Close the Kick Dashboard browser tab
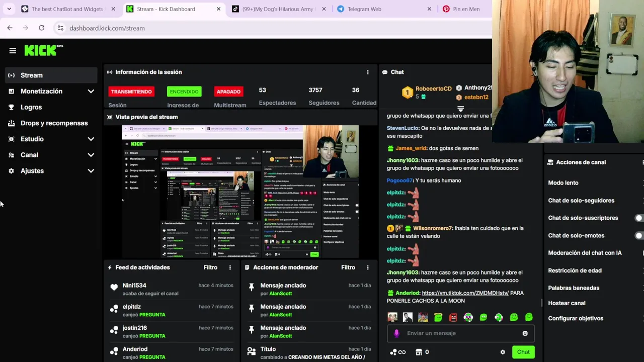The width and height of the screenshot is (644, 362). point(218,9)
